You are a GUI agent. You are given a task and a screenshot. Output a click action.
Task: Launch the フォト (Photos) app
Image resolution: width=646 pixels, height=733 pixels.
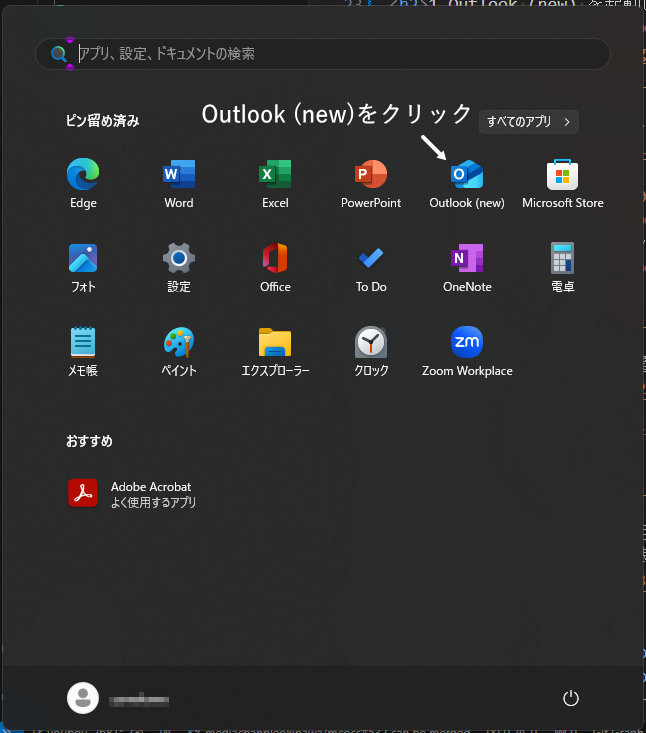pos(83,268)
